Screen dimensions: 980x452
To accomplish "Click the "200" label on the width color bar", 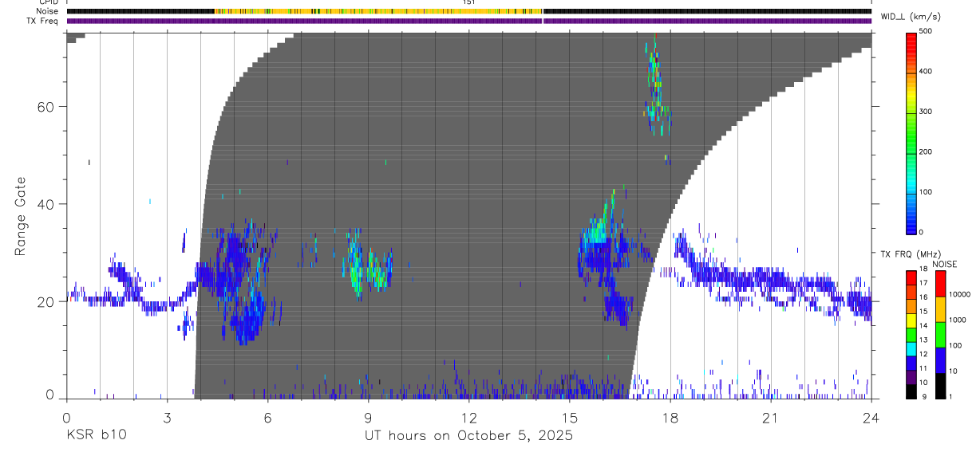I will click(x=926, y=151).
